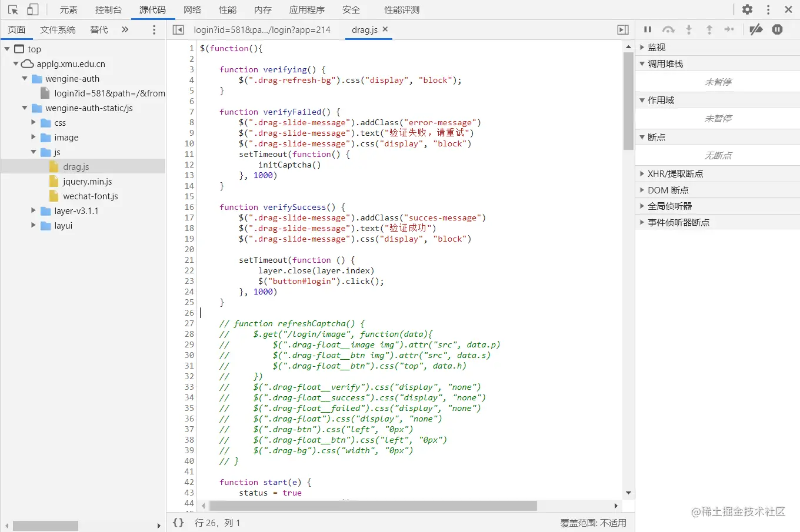Toggle pause on exceptions icon
The height and width of the screenshot is (532, 800).
coord(777,29)
